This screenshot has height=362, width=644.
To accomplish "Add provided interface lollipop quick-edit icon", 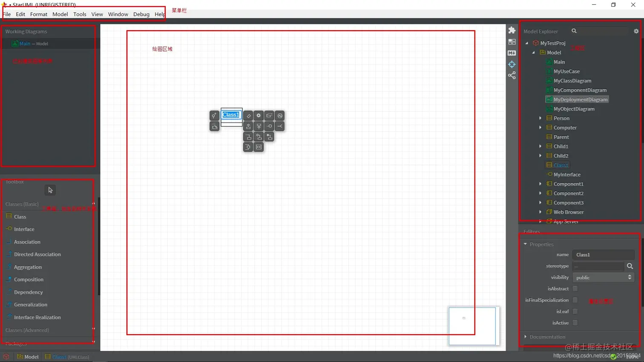I will click(x=269, y=126).
